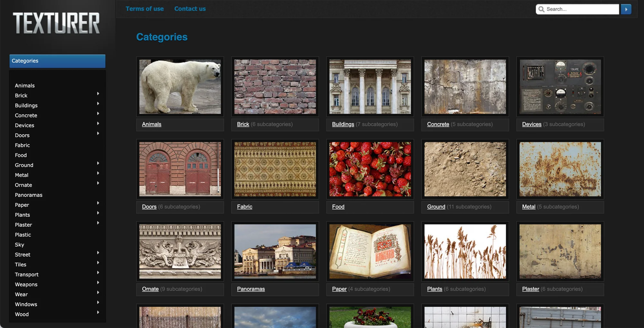
Task: Open the strawberries Food thumbnail
Action: click(370, 169)
